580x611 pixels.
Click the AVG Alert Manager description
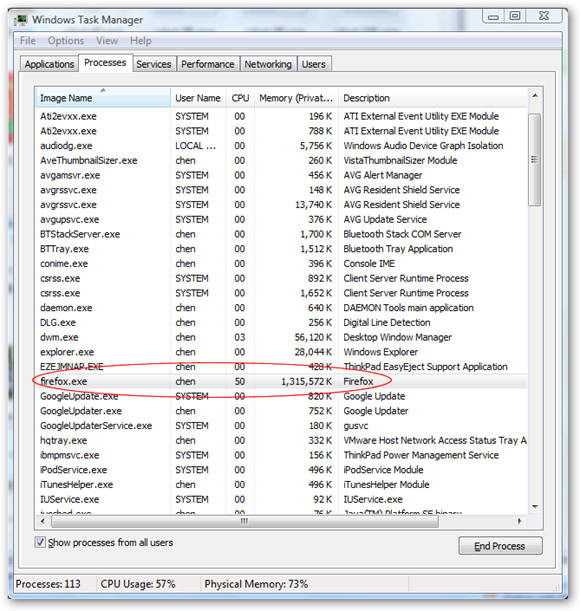383,175
